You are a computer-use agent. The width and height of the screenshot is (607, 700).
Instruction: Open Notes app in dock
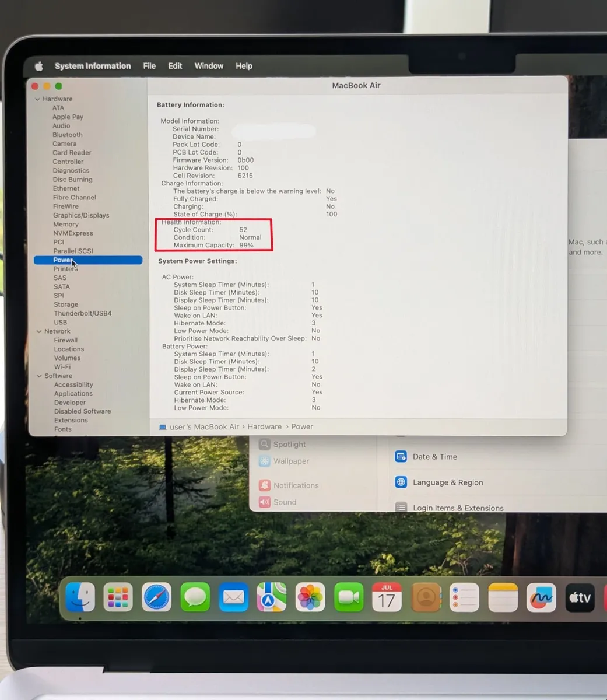pos(503,597)
